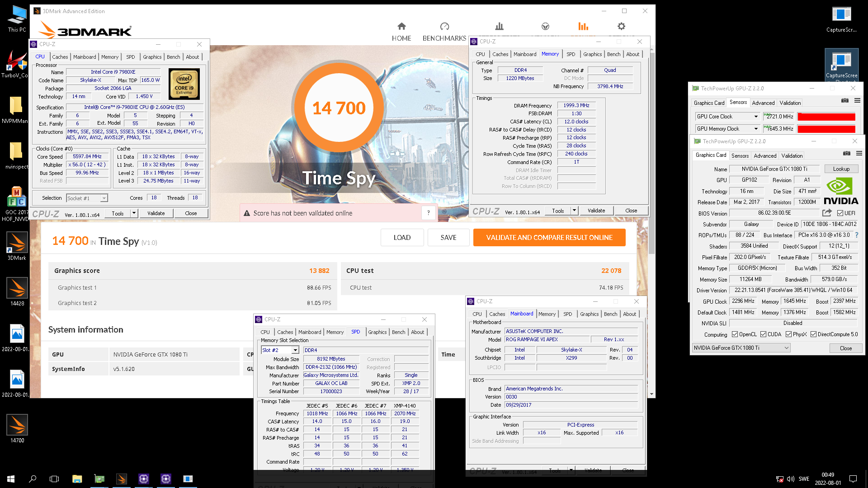Image resolution: width=868 pixels, height=488 pixels.
Task: Click Validate button in top-left CPU-Z window
Action: click(x=156, y=213)
